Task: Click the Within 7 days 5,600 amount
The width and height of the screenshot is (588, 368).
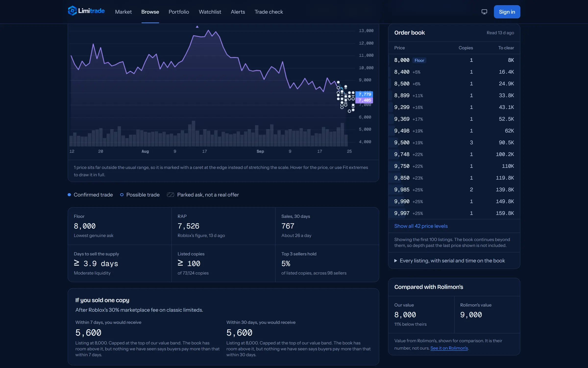Action: point(88,333)
